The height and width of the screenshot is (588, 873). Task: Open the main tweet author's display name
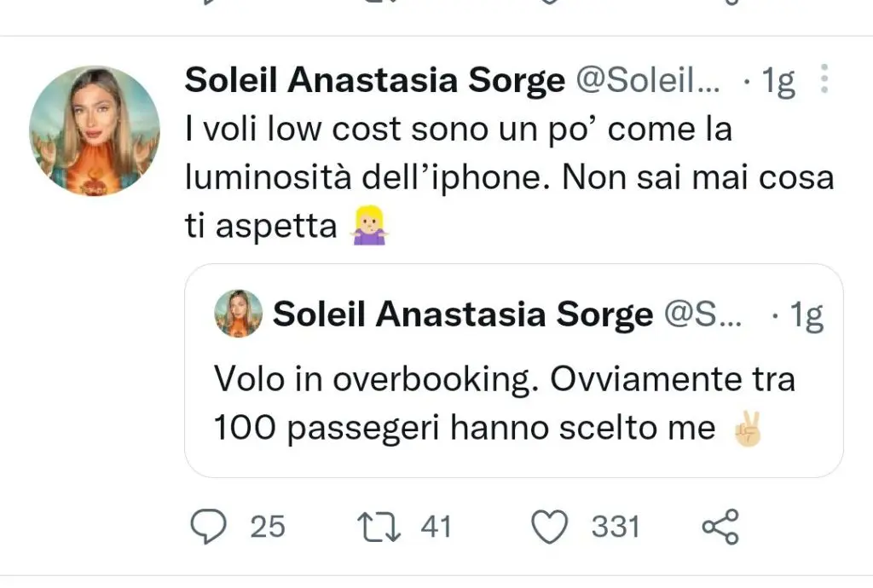point(374,80)
